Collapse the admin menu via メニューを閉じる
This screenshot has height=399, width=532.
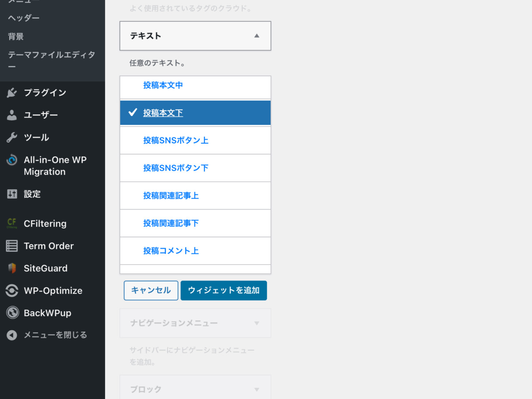[55, 335]
